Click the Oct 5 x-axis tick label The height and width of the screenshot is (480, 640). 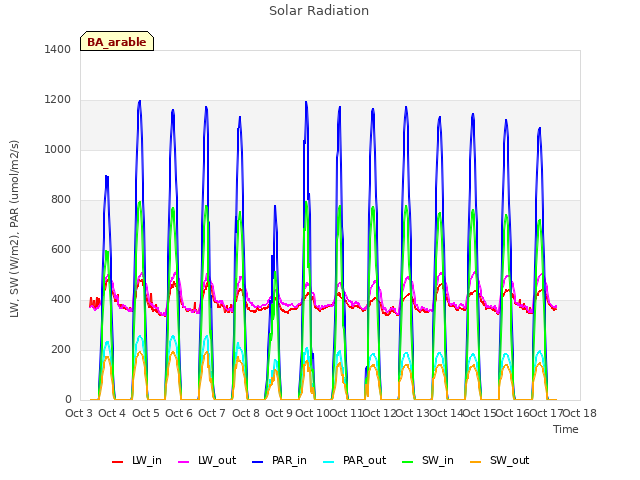(146, 413)
